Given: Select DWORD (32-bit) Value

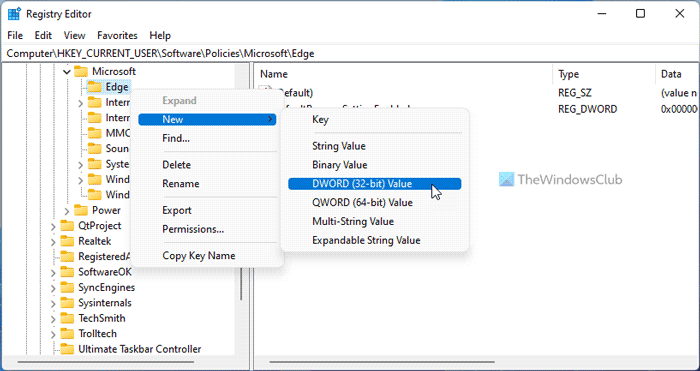Looking at the screenshot, I should coord(375,183).
